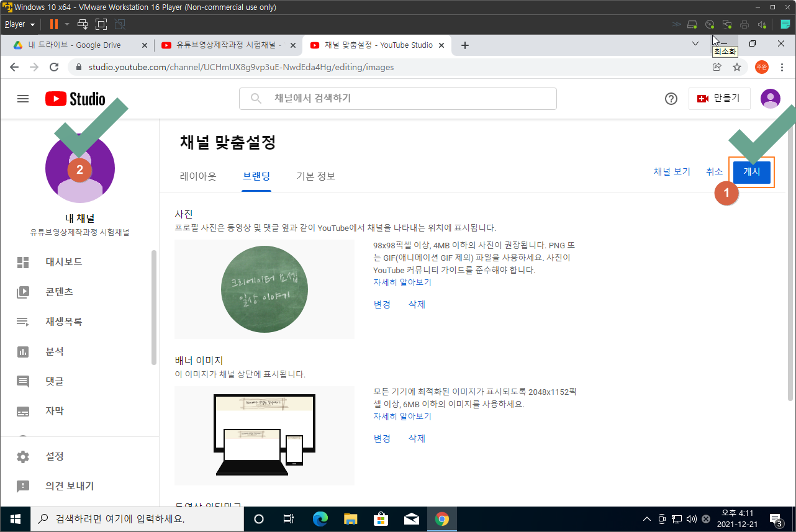Open File Explorer from taskbar
The image size is (796, 532).
tap(350, 519)
